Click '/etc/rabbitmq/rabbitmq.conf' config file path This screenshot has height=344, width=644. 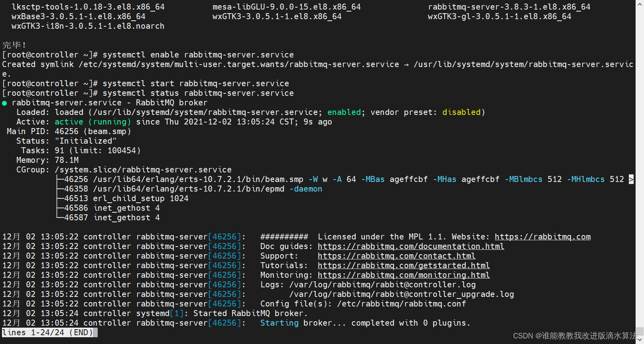pyautogui.click(x=402, y=304)
